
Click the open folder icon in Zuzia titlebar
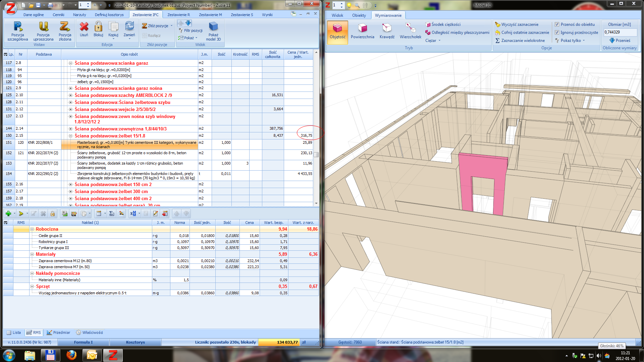pyautogui.click(x=31, y=5)
